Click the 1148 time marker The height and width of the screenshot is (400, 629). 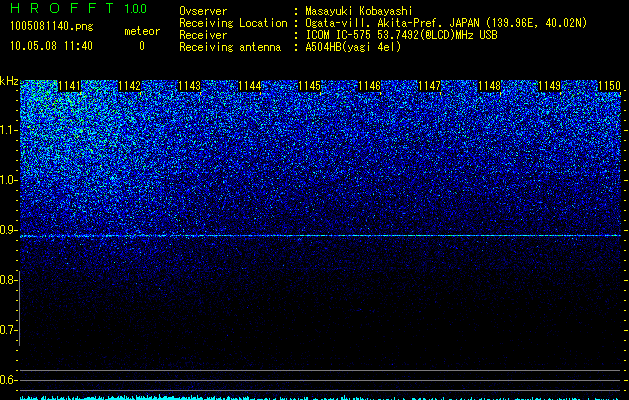pyautogui.click(x=489, y=86)
